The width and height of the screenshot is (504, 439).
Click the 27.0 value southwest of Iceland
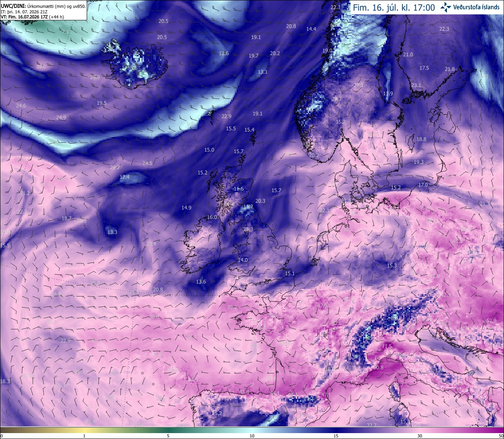[41, 67]
